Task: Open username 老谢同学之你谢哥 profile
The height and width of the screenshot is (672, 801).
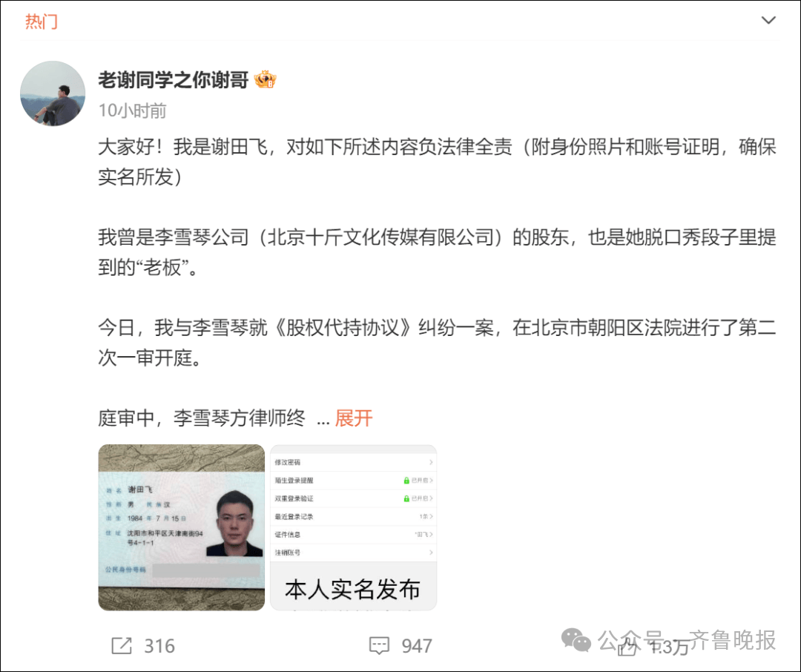Action: pos(173,79)
